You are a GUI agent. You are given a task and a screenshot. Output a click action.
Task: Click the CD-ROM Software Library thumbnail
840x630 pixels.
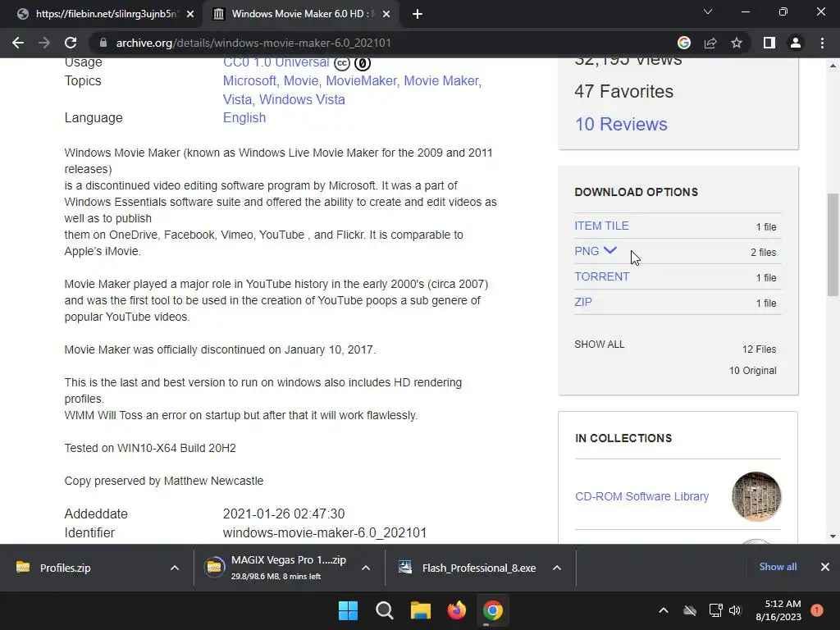tap(756, 496)
